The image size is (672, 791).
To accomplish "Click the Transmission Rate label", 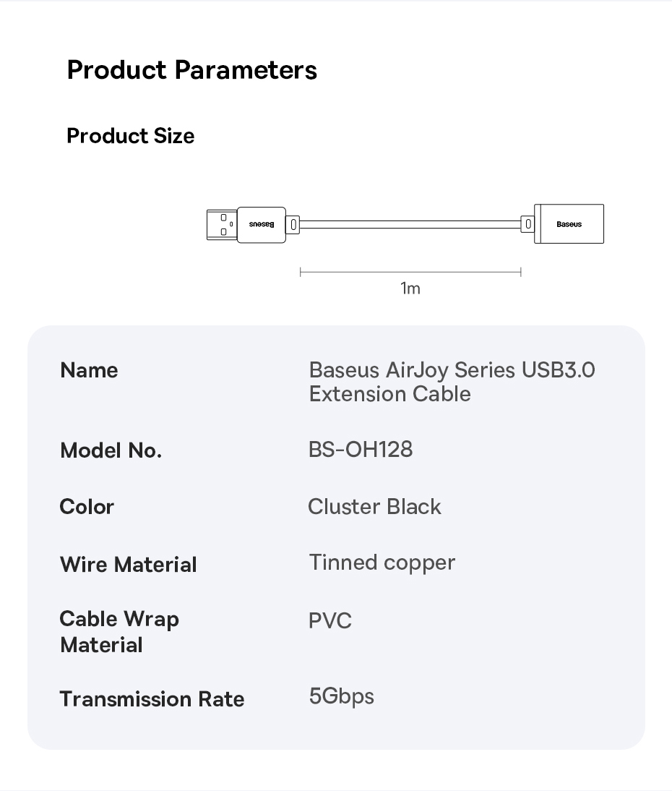I will click(152, 699).
